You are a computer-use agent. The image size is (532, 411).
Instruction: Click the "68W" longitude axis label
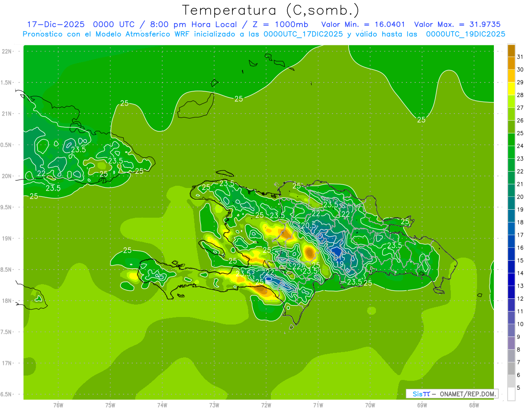[474, 405]
